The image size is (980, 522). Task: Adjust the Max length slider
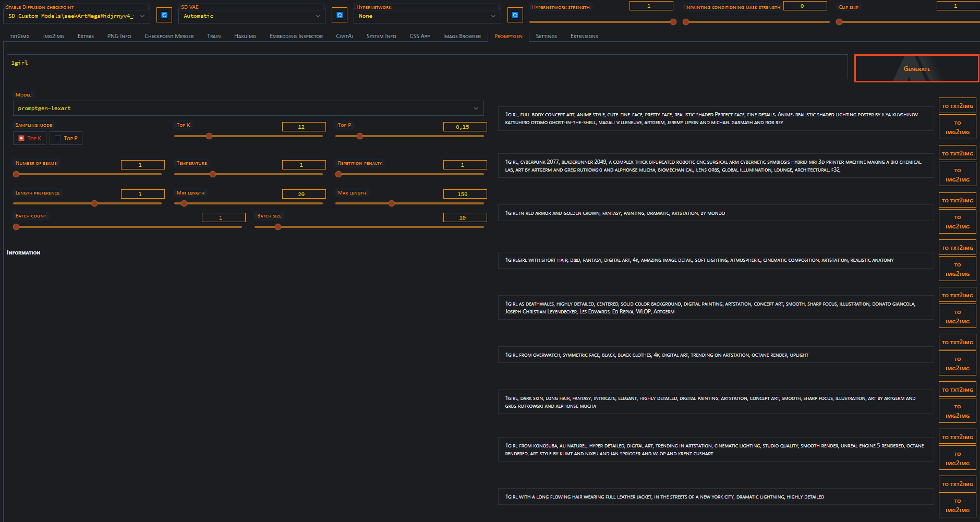pyautogui.click(x=409, y=203)
